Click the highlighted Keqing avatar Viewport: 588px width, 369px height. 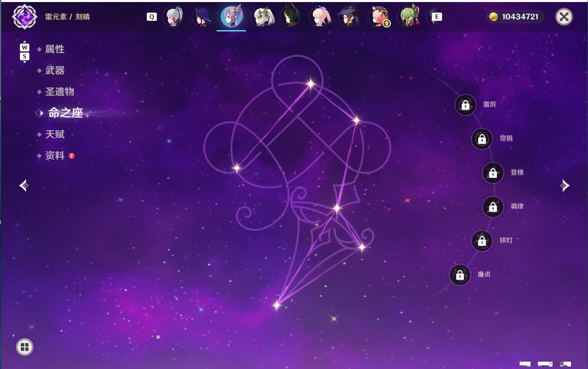[231, 16]
